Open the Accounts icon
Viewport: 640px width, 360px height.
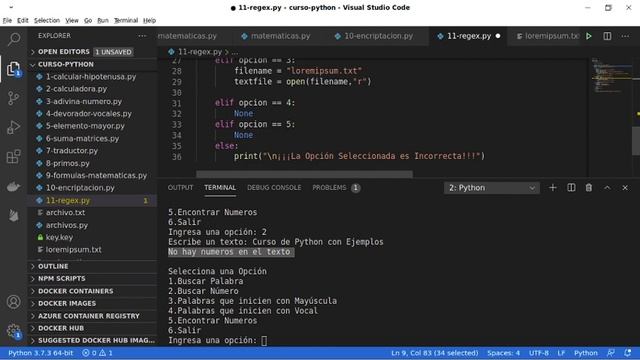[x=13, y=302]
